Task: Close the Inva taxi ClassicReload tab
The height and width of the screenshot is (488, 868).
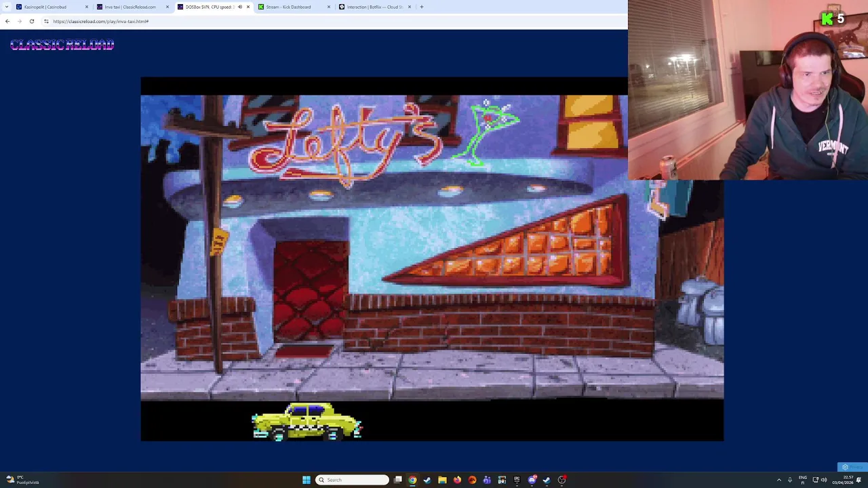Action: coord(167,7)
